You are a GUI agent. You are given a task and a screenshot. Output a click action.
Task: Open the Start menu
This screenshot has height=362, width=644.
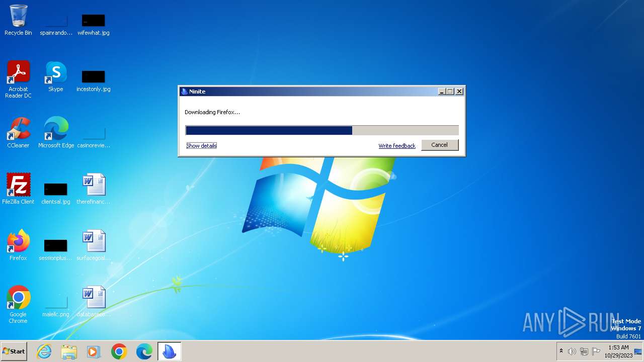click(x=14, y=351)
